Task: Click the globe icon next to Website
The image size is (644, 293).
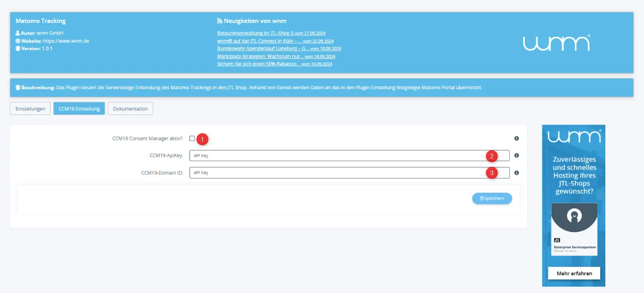Action: (17, 40)
